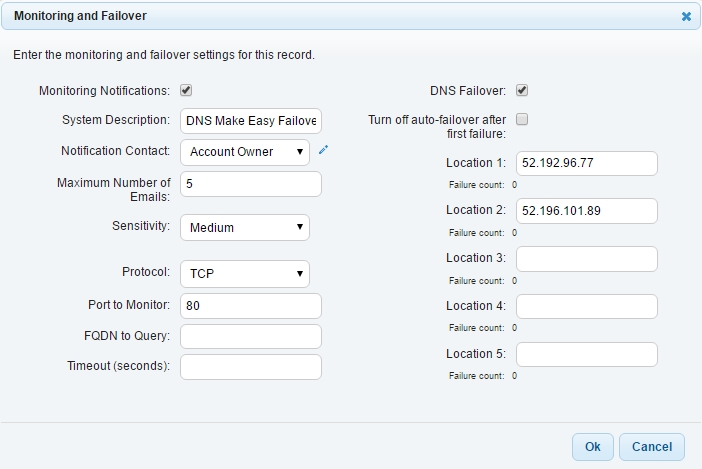Focus the System Description field
702x469 pixels.
pos(251,121)
